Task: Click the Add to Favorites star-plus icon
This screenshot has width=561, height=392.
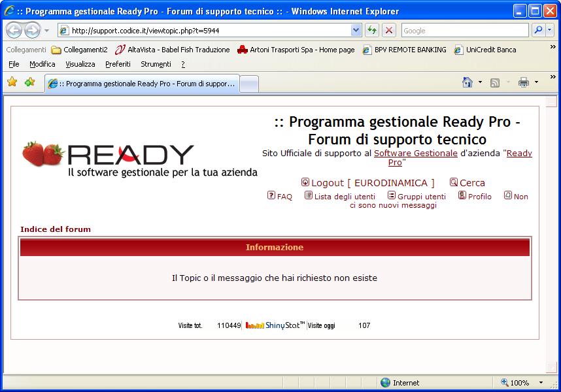Action: click(x=29, y=82)
